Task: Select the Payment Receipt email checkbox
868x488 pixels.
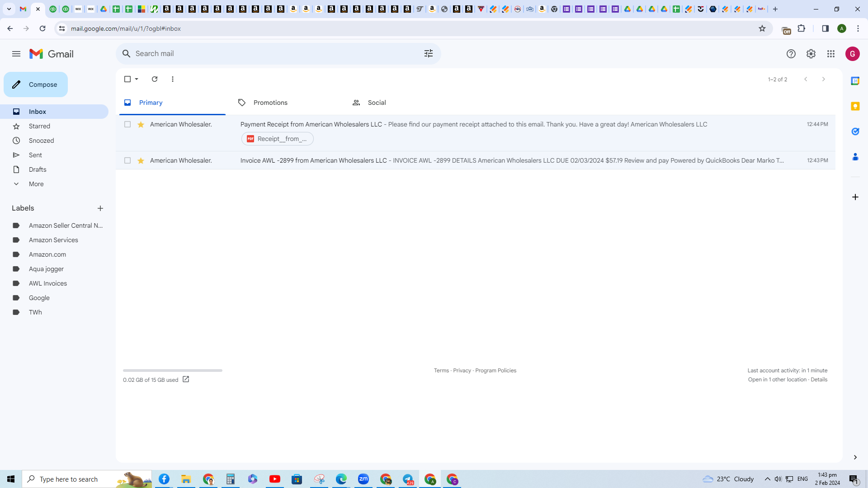Action: [x=127, y=124]
